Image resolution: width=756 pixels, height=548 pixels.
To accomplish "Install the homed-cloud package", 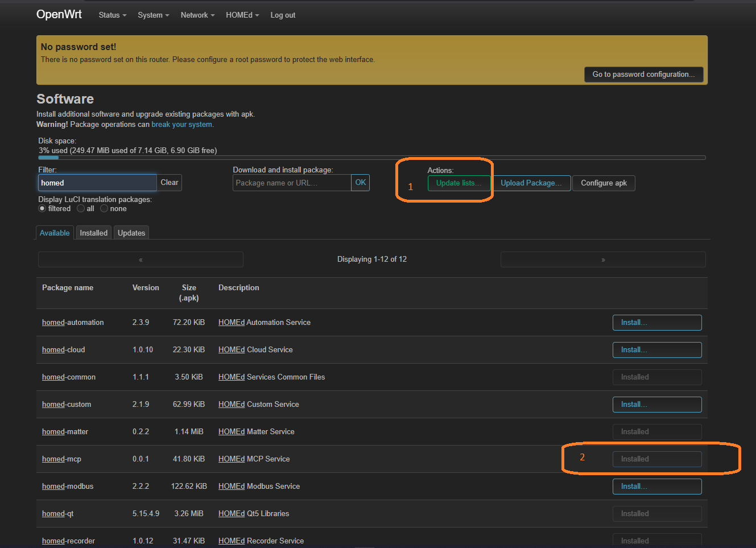I will click(x=657, y=350).
